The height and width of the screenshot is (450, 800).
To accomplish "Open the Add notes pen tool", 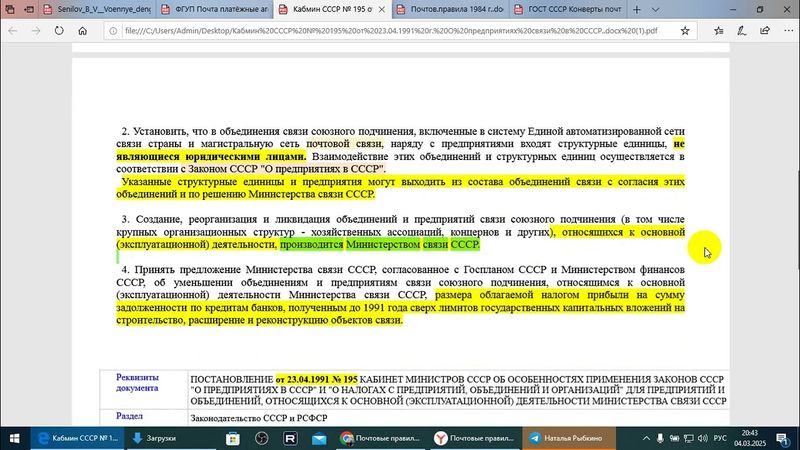I will click(x=742, y=31).
